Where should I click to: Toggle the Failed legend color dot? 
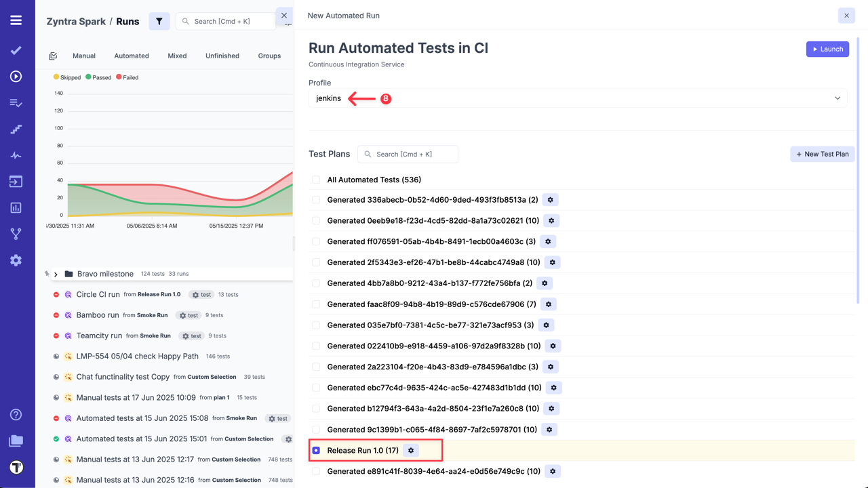pyautogui.click(x=119, y=77)
